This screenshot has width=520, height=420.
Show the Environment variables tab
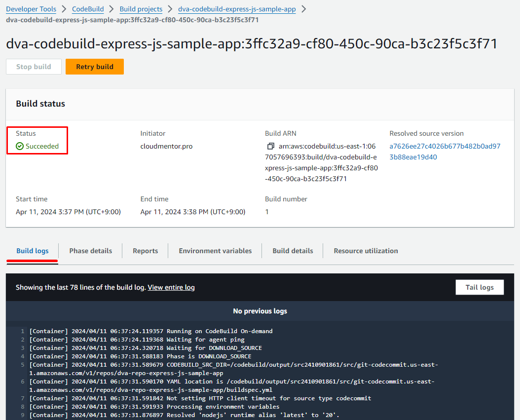(x=215, y=251)
